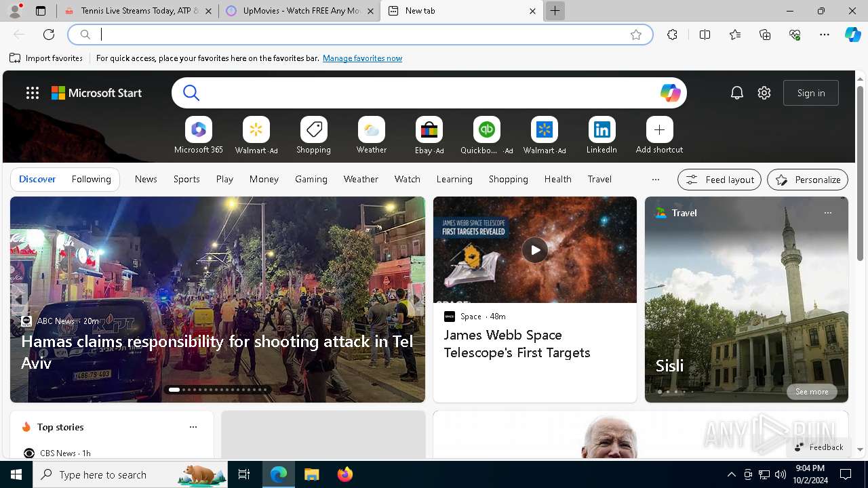Open the Favorites star list icon
Screen dimensions: 868x488
(735, 35)
